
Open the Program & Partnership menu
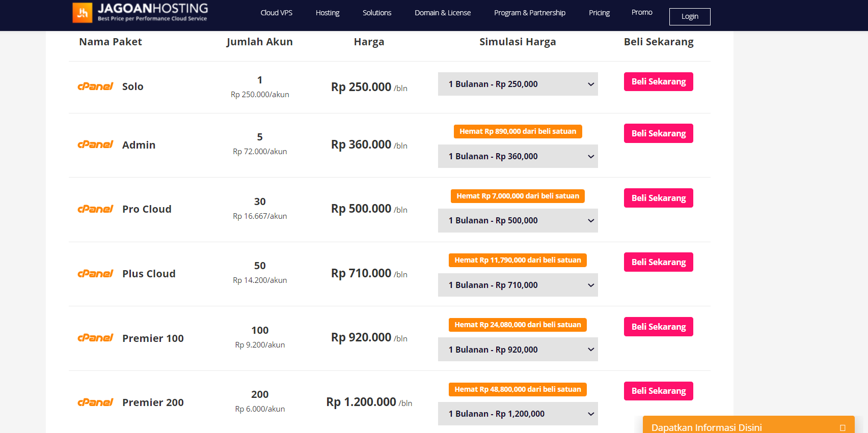pyautogui.click(x=530, y=13)
